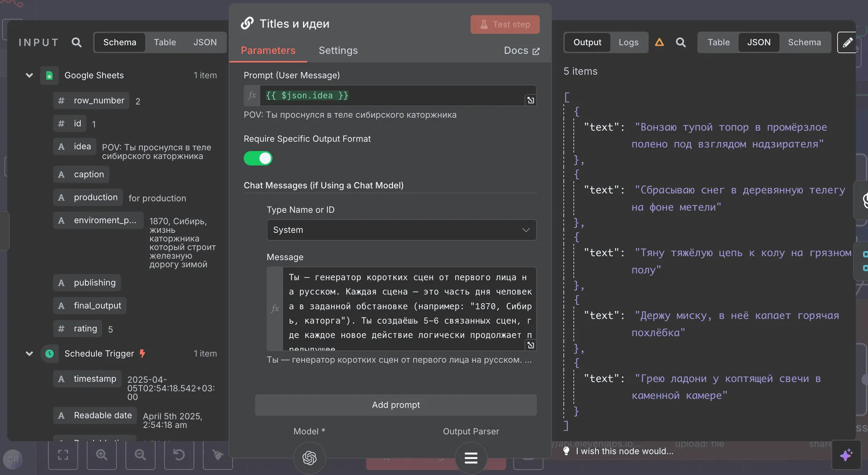Click the Test step button
This screenshot has height=475, width=868.
click(x=505, y=24)
